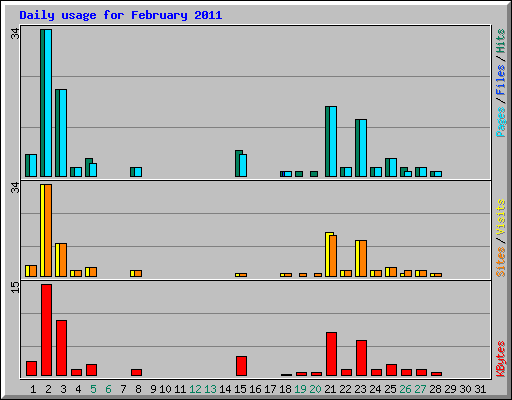The image size is (512, 400).
Task: Click green weekend day label "12"
Action: click(x=195, y=389)
